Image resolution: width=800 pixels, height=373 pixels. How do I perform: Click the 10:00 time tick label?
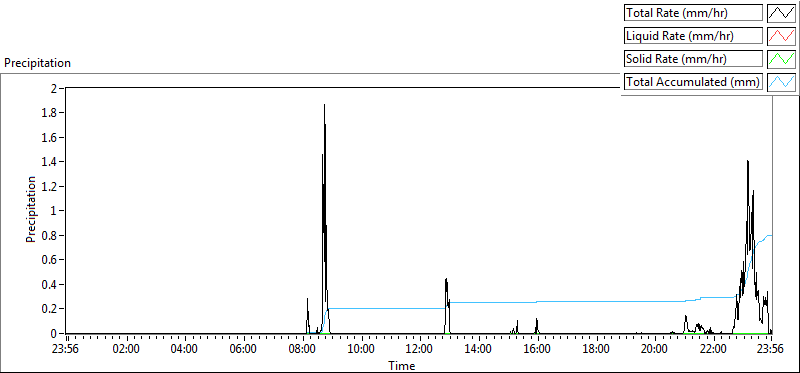point(361,350)
